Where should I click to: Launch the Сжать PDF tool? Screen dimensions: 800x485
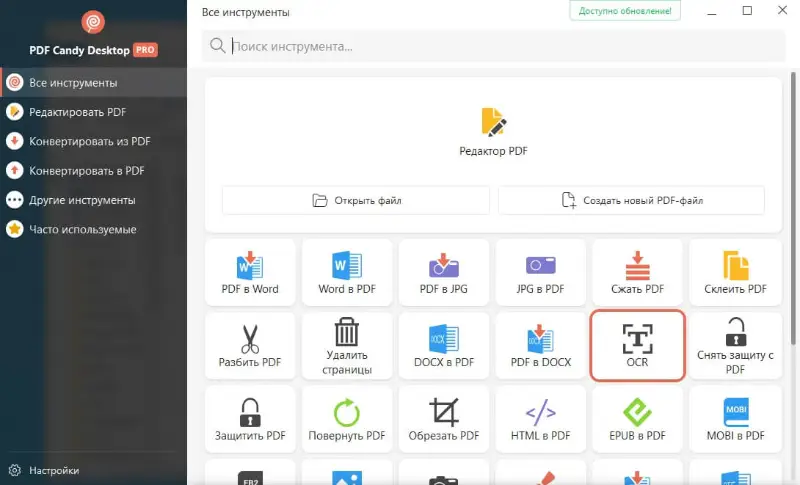637,272
